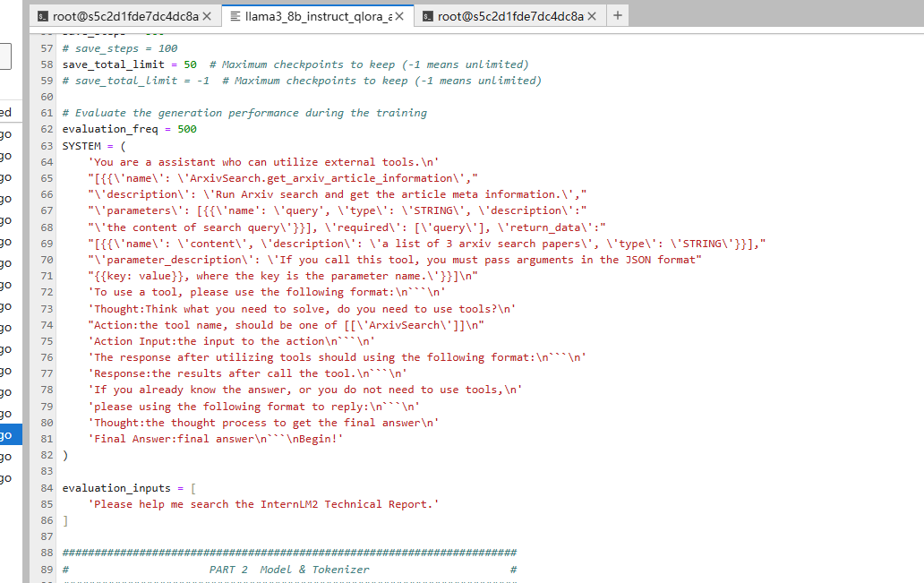Click the 'PART 2 Model & Tokenizer' header comment
924x583 pixels.
(x=288, y=570)
